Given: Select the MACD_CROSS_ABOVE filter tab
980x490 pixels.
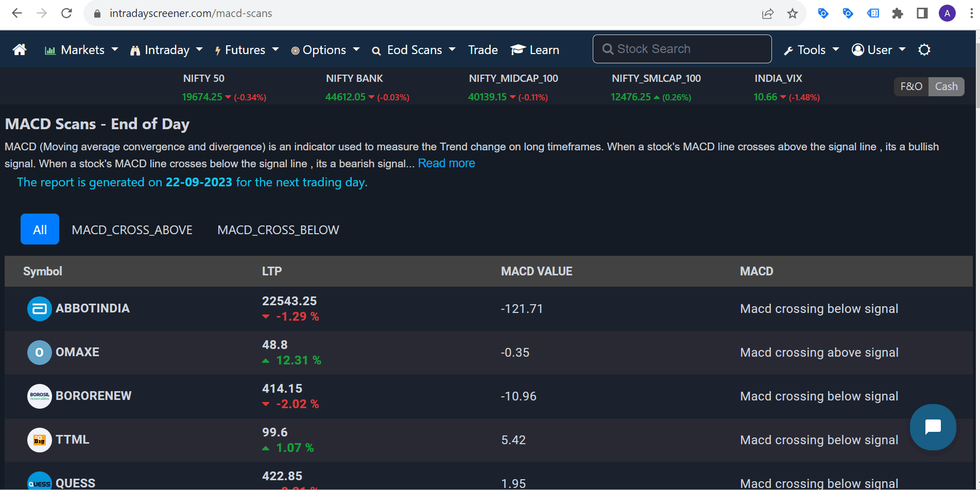Looking at the screenshot, I should click(x=132, y=230).
